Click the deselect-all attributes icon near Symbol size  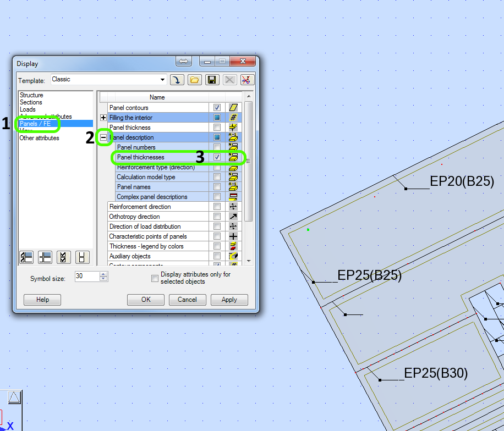[x=83, y=257]
